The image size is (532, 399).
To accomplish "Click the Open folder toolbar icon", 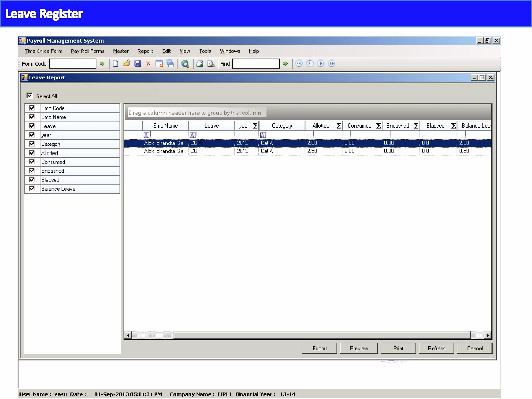I will click(x=127, y=64).
